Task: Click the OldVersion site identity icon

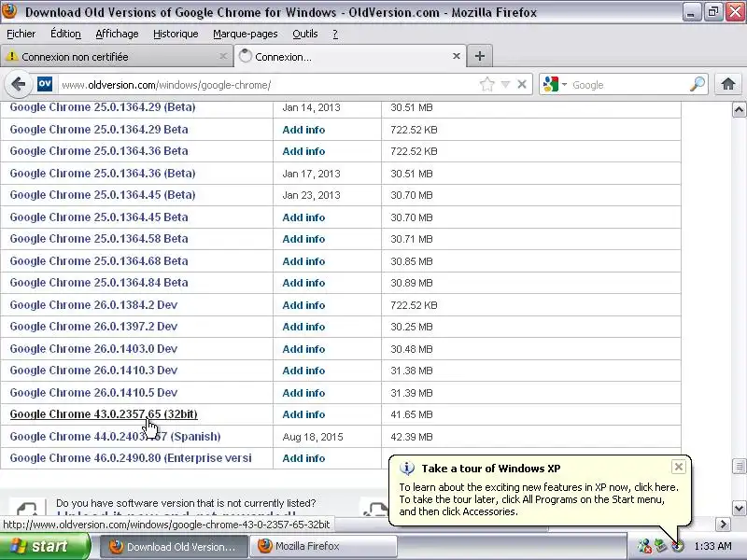Action: point(45,84)
